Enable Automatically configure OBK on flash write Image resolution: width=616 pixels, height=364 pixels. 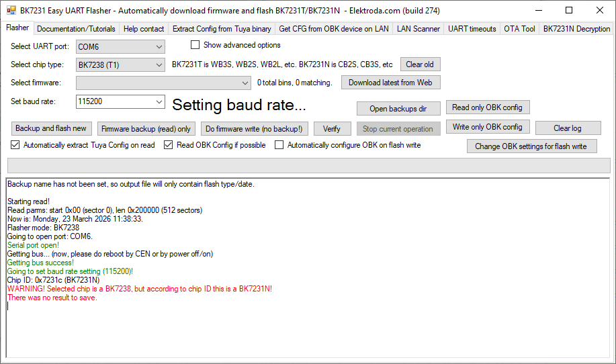(x=279, y=145)
